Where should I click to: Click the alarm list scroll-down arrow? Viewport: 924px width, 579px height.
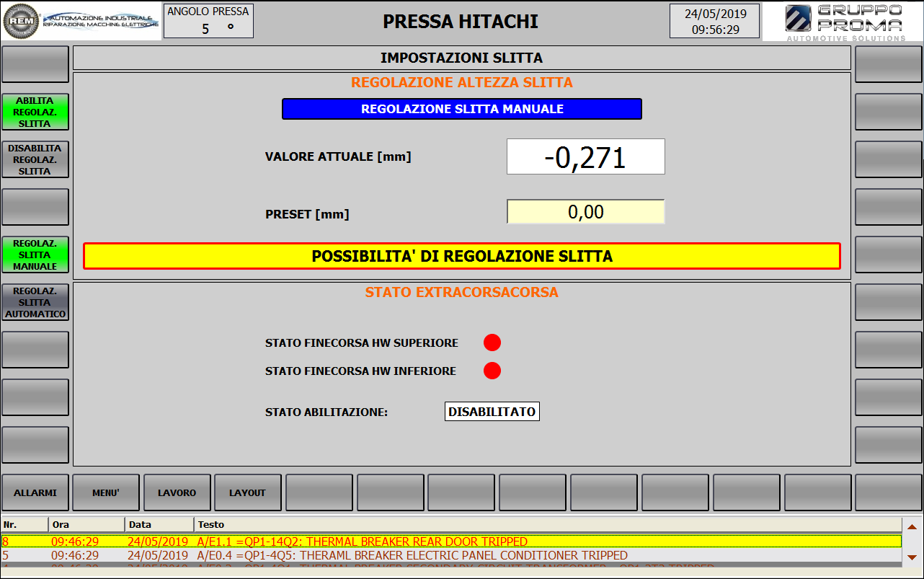[912, 557]
